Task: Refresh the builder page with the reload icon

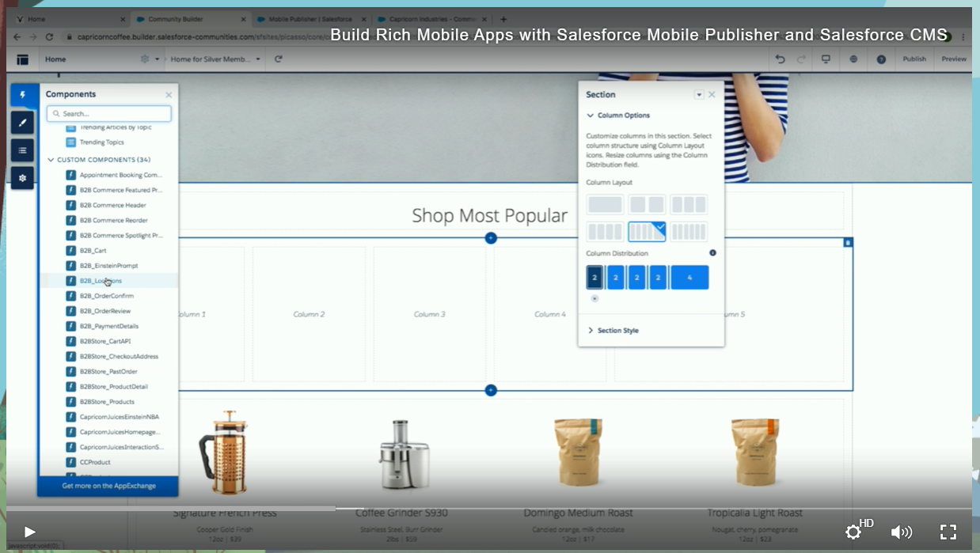Action: tap(279, 59)
